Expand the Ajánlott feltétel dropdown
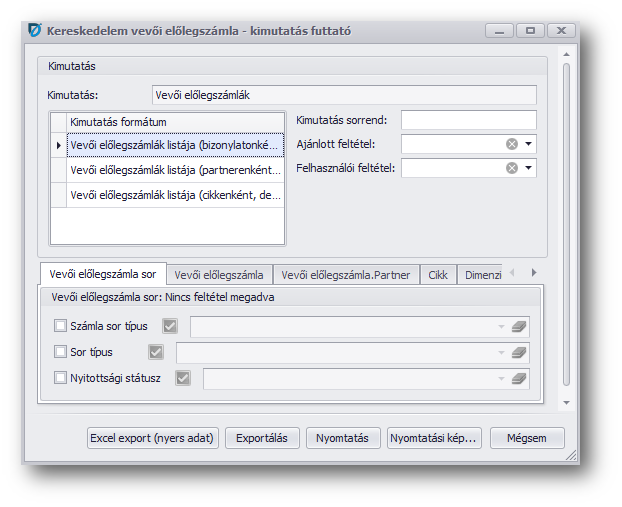This screenshot has height=507, width=622. coord(529,144)
